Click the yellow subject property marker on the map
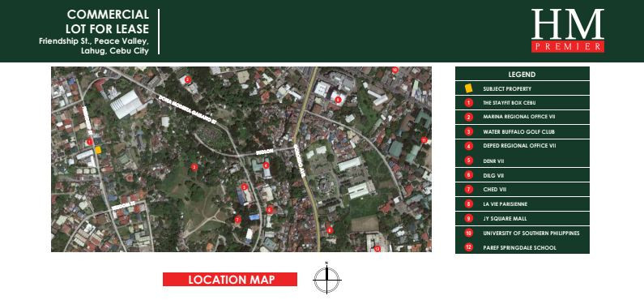 (98, 150)
